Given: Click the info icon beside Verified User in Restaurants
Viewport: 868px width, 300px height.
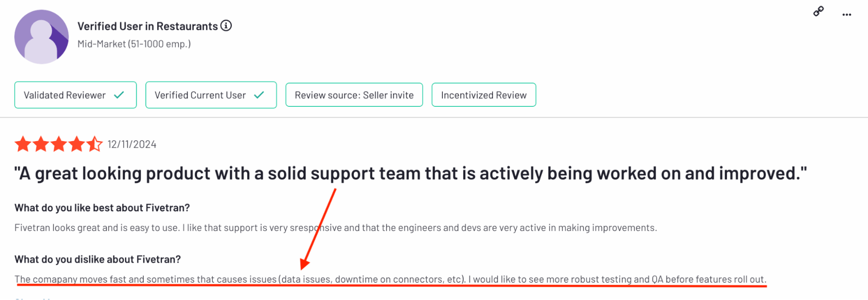Looking at the screenshot, I should click(226, 26).
